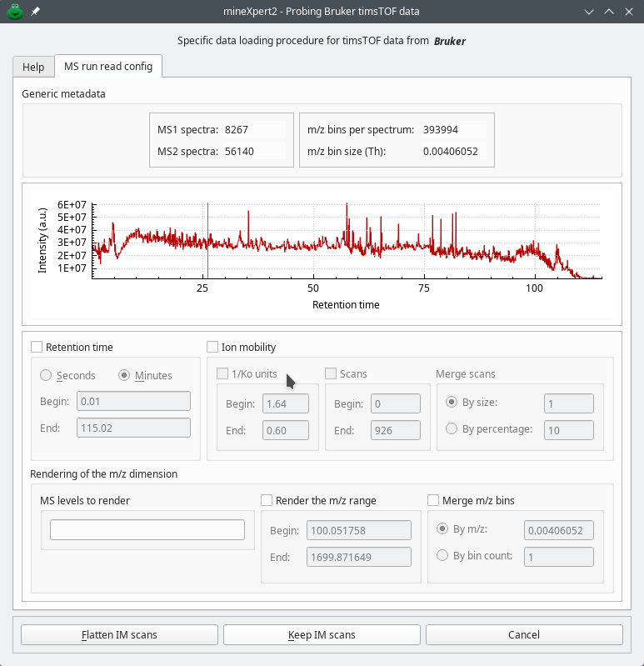Click the m/z range End field

360,557
